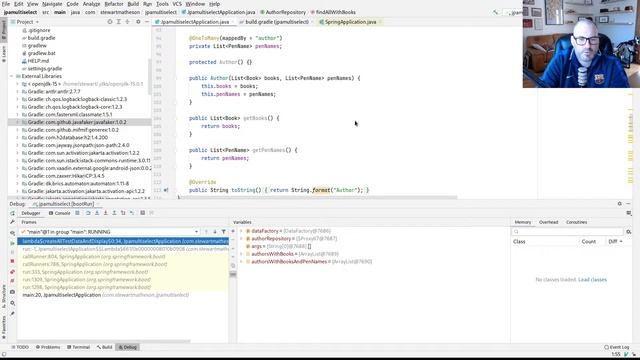The height and width of the screenshot is (360, 640).
Task: Collapse the External Libraries node
Action: pos(11,76)
